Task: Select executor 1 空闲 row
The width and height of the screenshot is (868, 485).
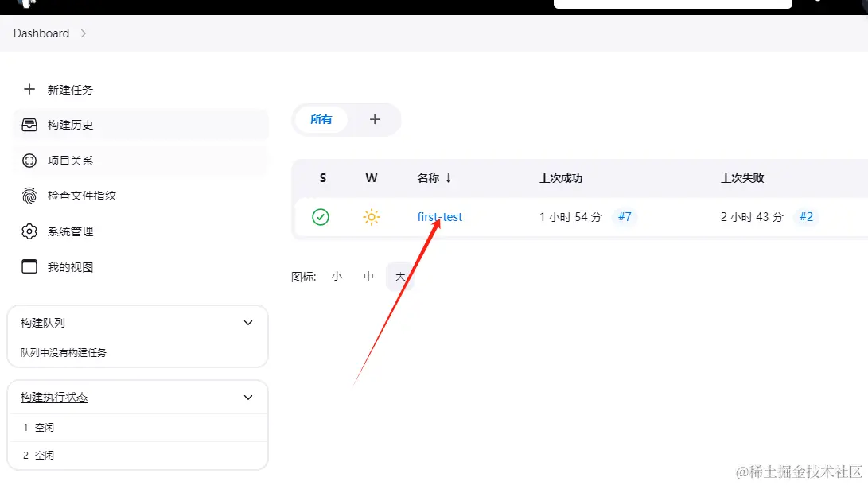Action: click(138, 428)
